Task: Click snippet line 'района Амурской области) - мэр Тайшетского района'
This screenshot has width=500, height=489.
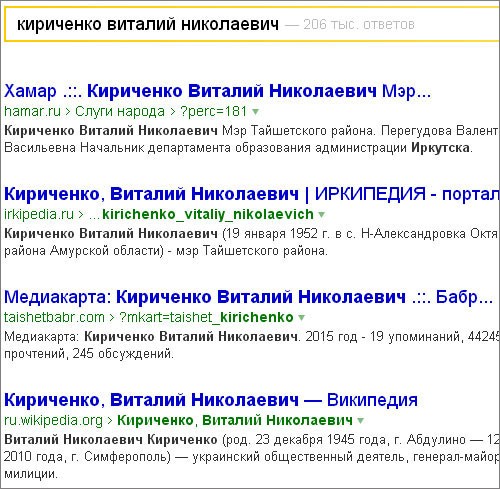Action: (x=166, y=251)
